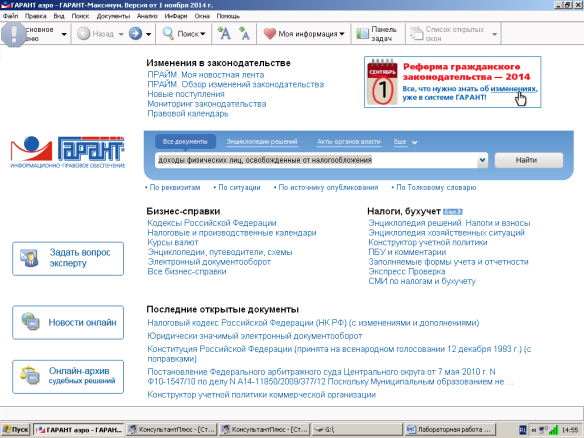Open Правовой календарь link
This screenshot has height=438, width=584.
tap(188, 114)
